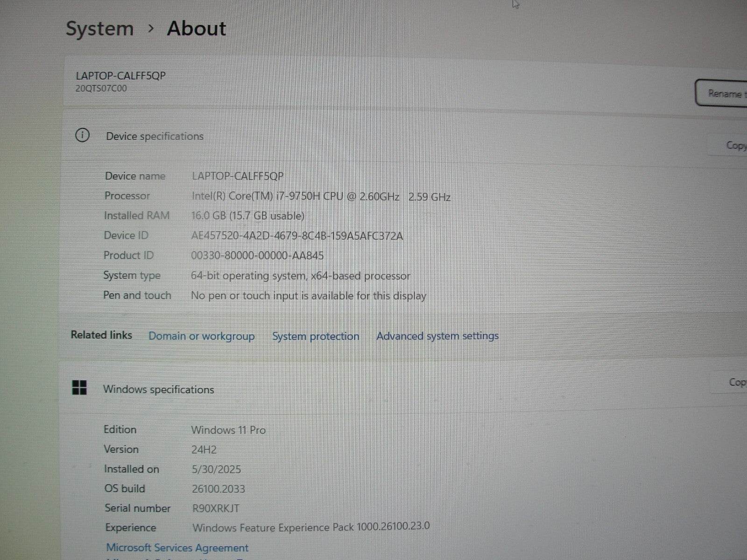Collapse the Related links section

click(101, 335)
